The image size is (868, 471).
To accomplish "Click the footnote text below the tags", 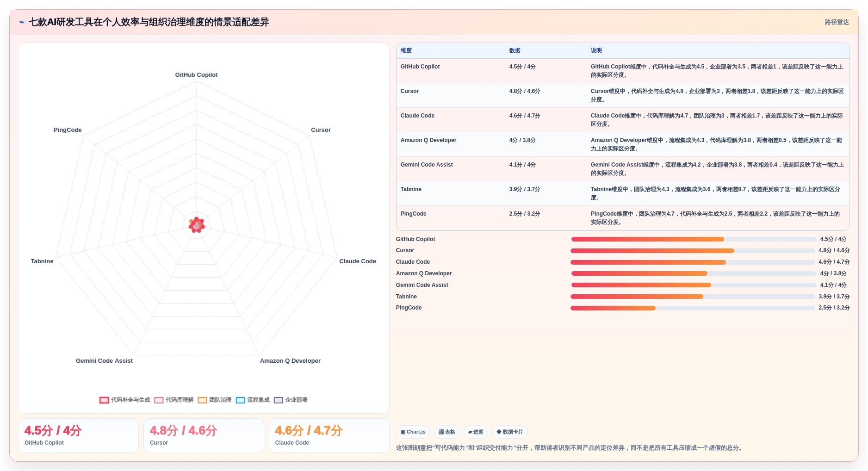I will pyautogui.click(x=570, y=448).
